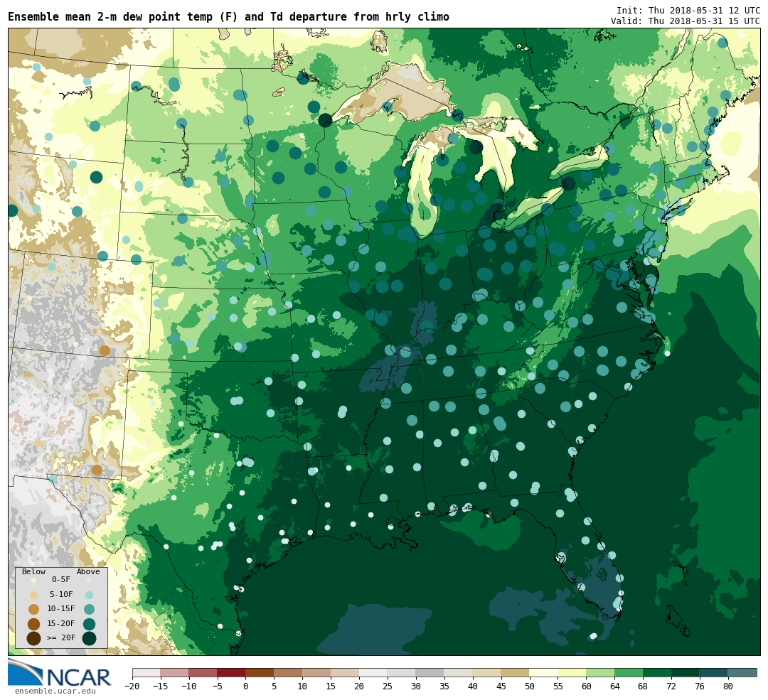Click the map title about ensemble mean dew point
This screenshot has height=700, width=768.
(228, 16)
